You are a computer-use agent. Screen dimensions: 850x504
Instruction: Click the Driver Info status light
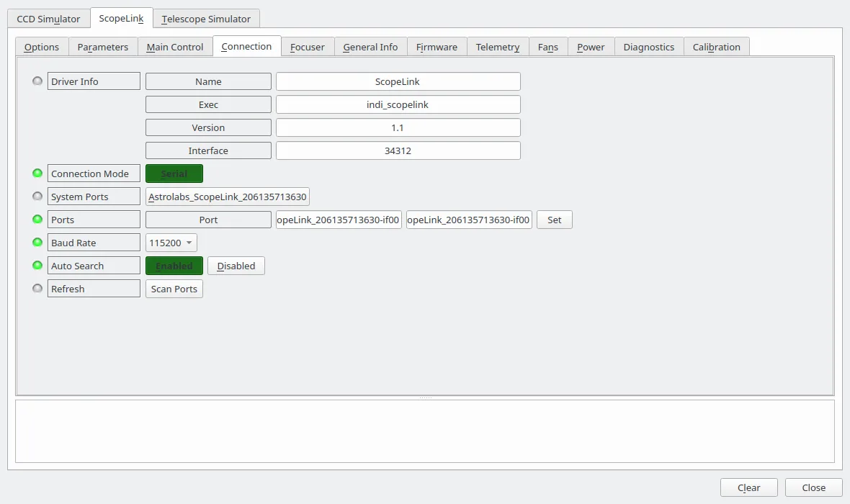[x=37, y=81]
